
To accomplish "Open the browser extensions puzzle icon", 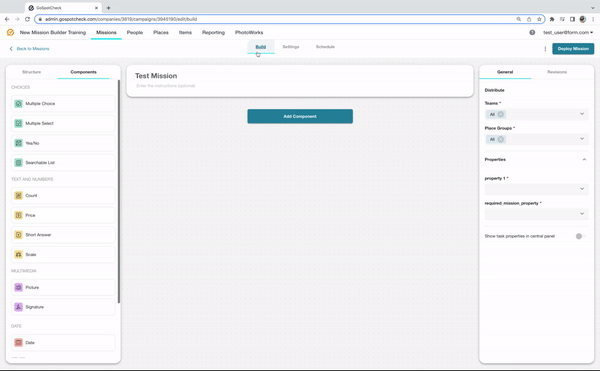I will pos(552,19).
